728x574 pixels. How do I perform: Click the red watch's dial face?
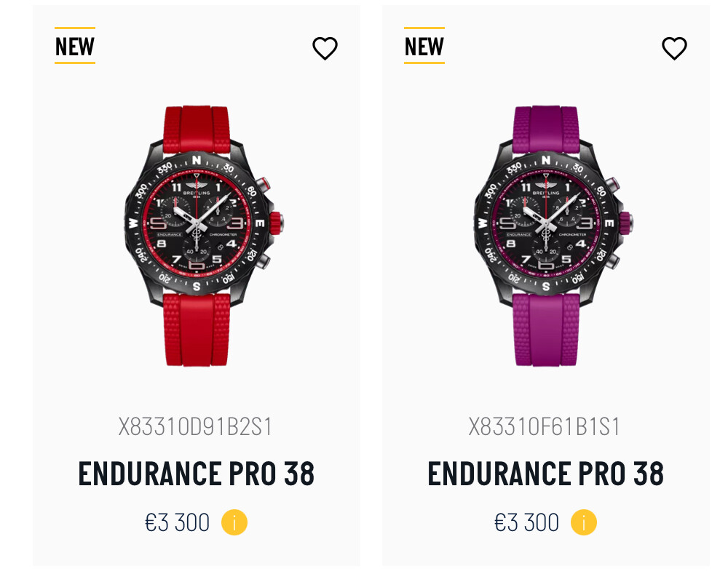[197, 223]
